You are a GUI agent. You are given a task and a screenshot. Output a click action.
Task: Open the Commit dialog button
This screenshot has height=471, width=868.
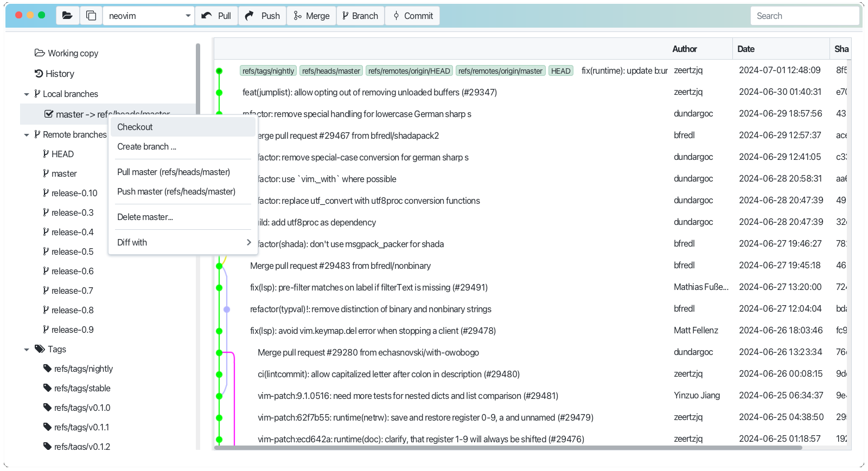(x=412, y=16)
